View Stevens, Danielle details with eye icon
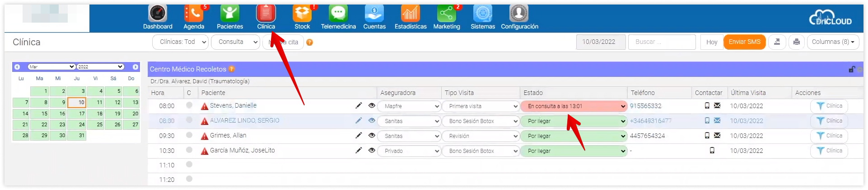868x190 pixels. pos(372,106)
